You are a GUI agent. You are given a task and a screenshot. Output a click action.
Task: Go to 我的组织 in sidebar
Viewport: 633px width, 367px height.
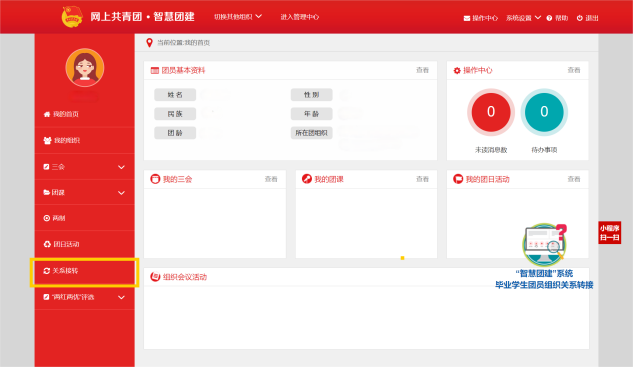tap(84, 141)
